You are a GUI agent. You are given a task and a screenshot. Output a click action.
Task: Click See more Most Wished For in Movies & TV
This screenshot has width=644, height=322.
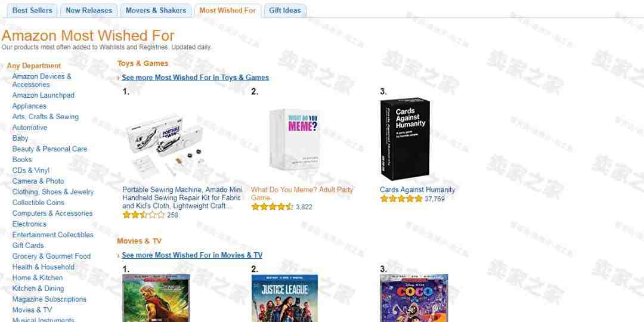(192, 255)
